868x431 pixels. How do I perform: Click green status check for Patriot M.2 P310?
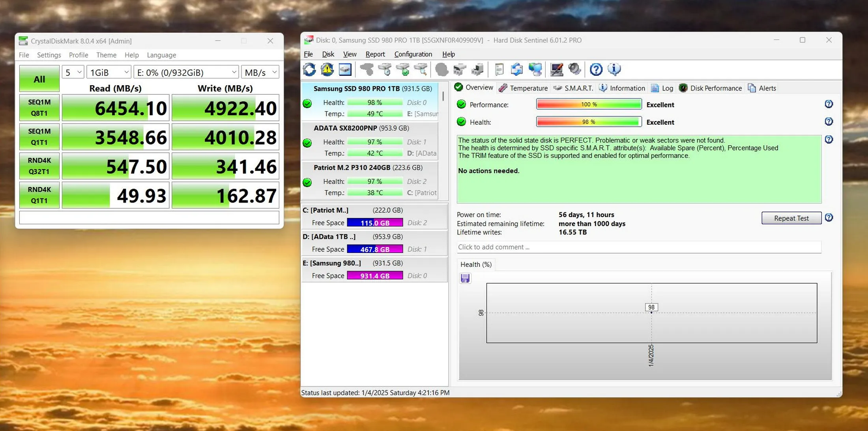pyautogui.click(x=307, y=182)
